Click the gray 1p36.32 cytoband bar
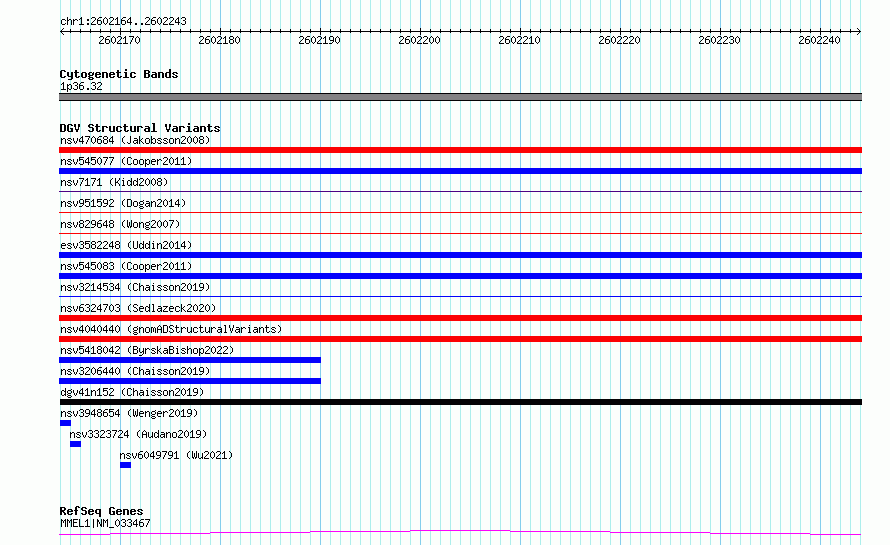 460,97
